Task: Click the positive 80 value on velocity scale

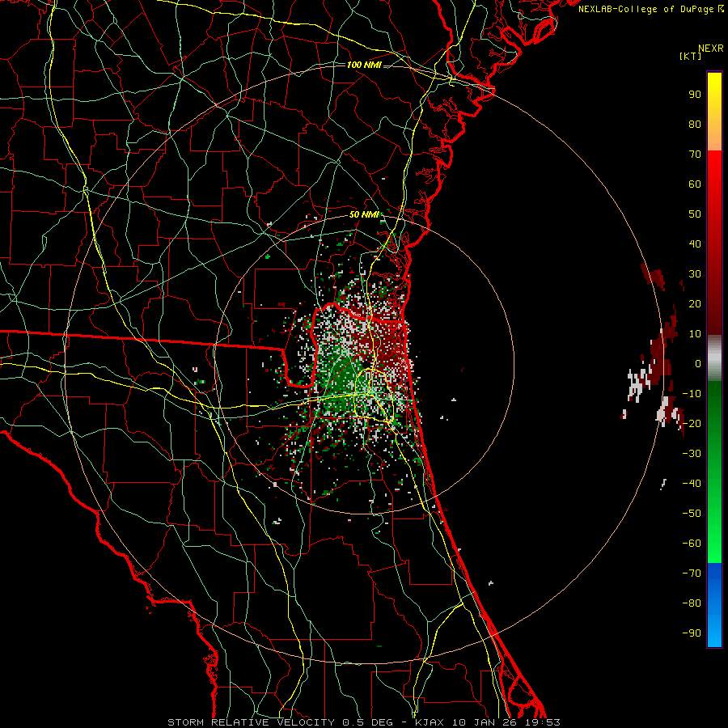Action: (695, 124)
